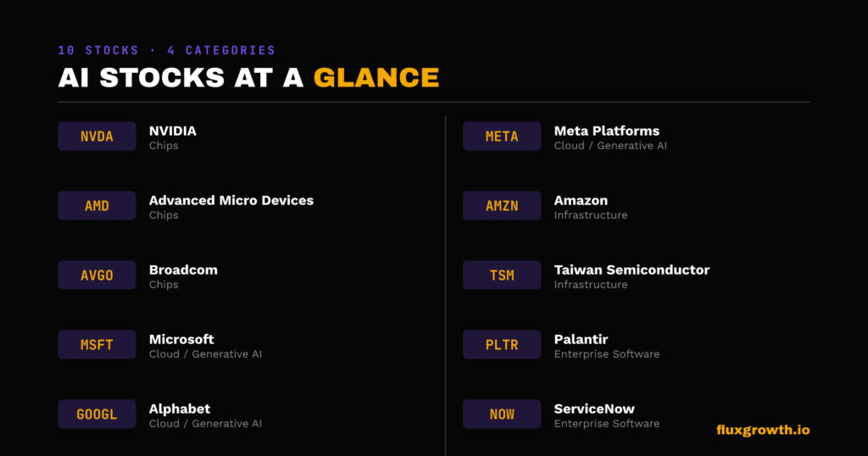Click the orange GLANCE heading word
868x456 pixels.
click(x=376, y=77)
